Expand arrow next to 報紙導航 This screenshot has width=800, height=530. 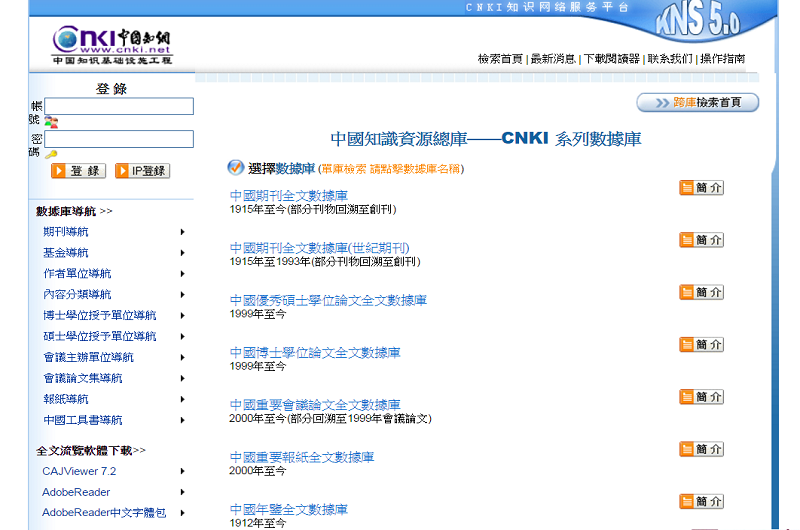[182, 399]
